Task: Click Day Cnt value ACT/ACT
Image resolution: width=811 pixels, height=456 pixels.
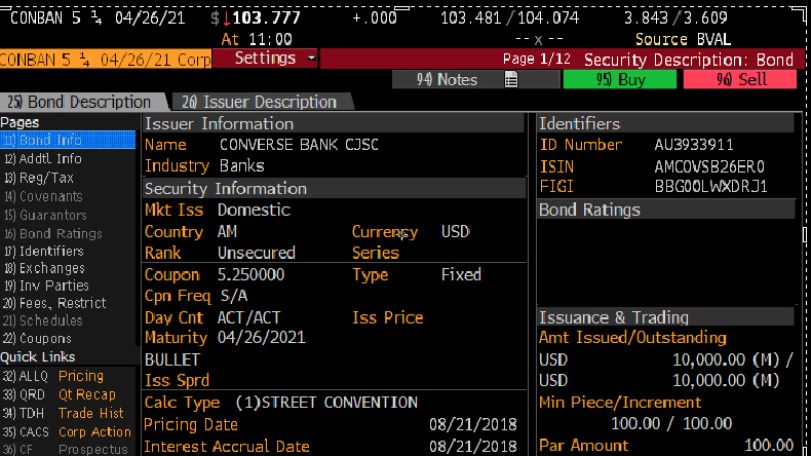Action: click(x=249, y=317)
